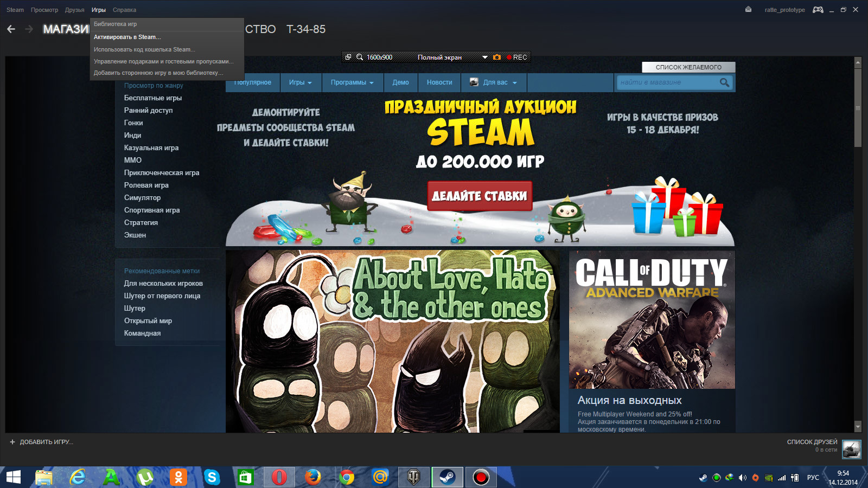Image resolution: width=868 pixels, height=488 pixels.
Task: Click the Стратегия genre link
Action: coord(141,223)
